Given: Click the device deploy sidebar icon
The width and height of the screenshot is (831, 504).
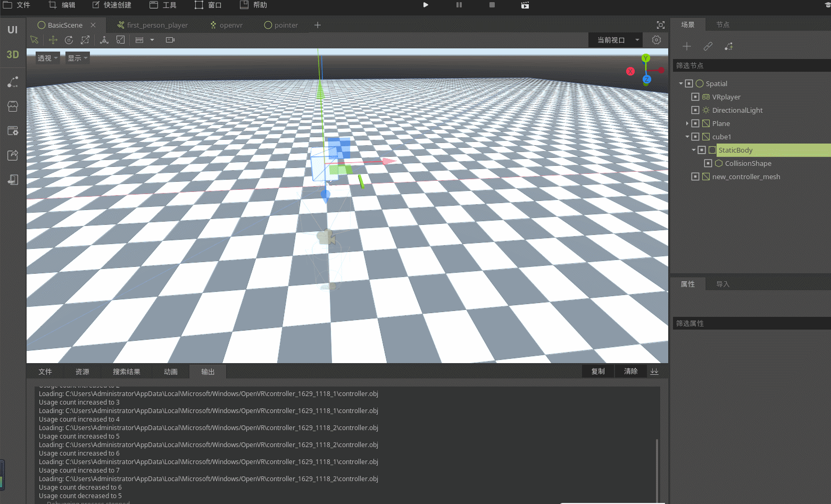Looking at the screenshot, I should pos(13,180).
